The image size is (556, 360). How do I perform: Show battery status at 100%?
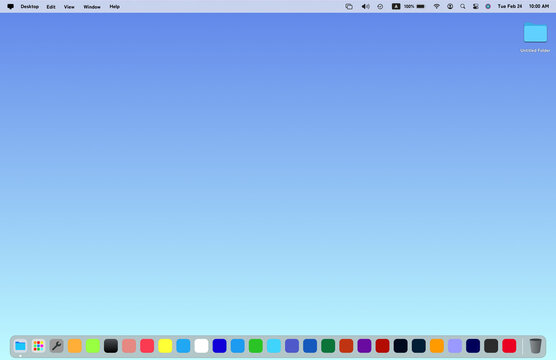(414, 6)
